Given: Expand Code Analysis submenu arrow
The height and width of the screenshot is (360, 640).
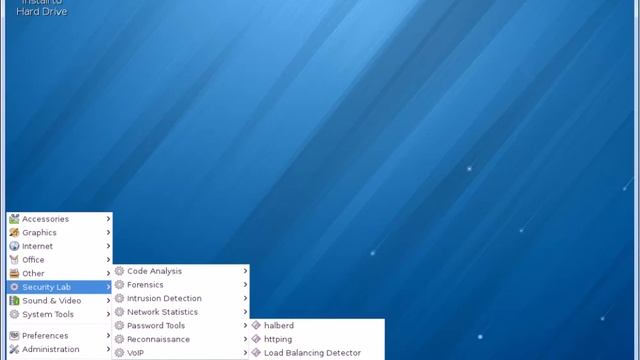Looking at the screenshot, I should (x=245, y=271).
